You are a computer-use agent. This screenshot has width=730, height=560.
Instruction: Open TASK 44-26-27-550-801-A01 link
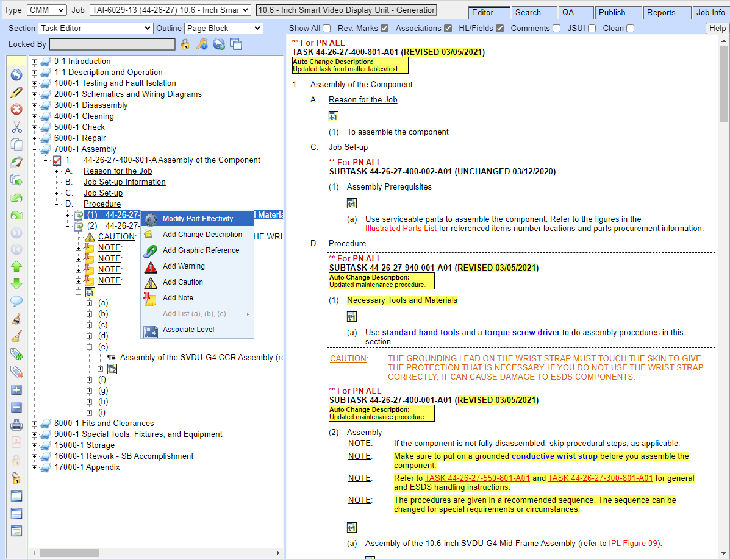pyautogui.click(x=477, y=478)
